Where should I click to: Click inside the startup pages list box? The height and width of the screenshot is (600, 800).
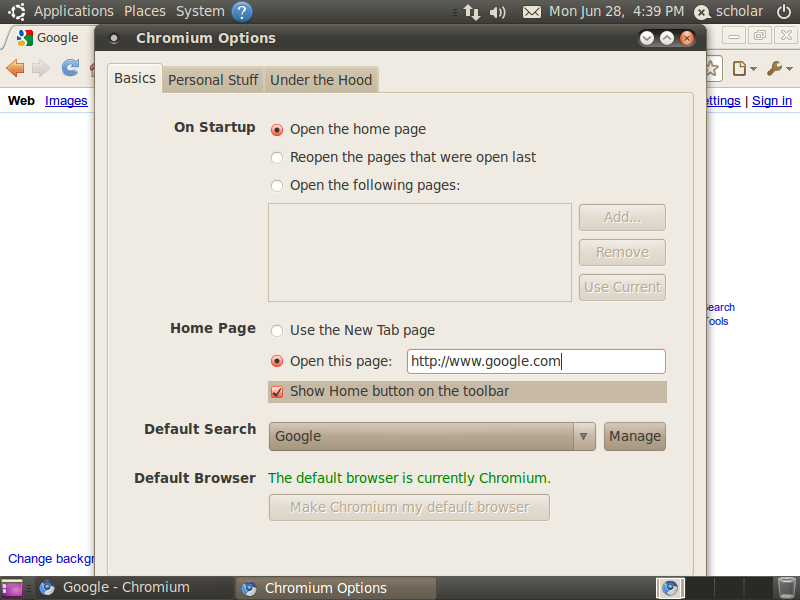click(x=420, y=253)
